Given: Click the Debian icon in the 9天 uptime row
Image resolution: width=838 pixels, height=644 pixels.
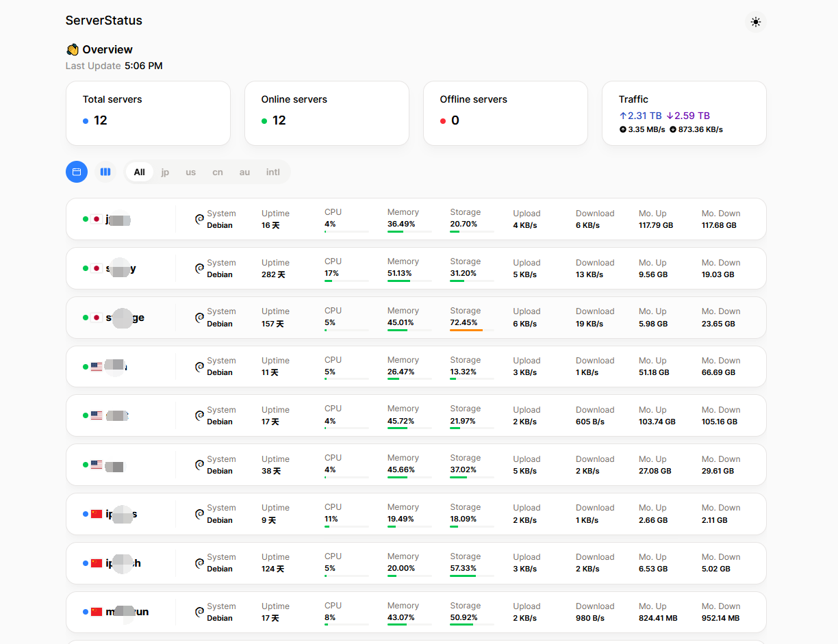Looking at the screenshot, I should click(x=200, y=514).
